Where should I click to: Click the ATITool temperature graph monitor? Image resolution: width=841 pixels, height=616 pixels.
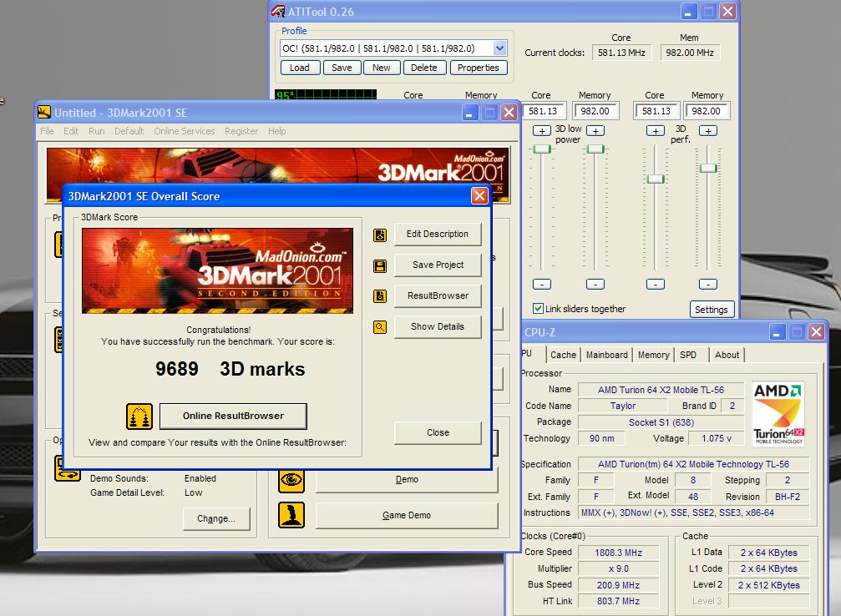click(326, 95)
